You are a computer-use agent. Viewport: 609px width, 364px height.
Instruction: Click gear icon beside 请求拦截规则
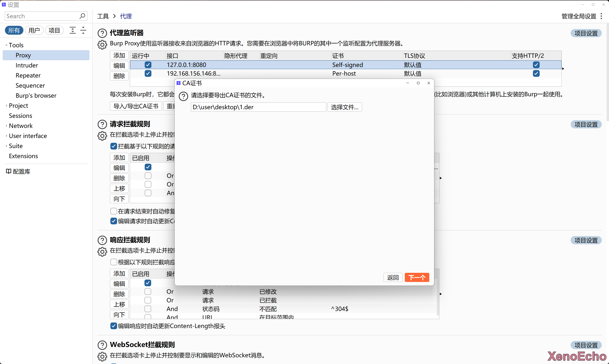tap(102, 136)
